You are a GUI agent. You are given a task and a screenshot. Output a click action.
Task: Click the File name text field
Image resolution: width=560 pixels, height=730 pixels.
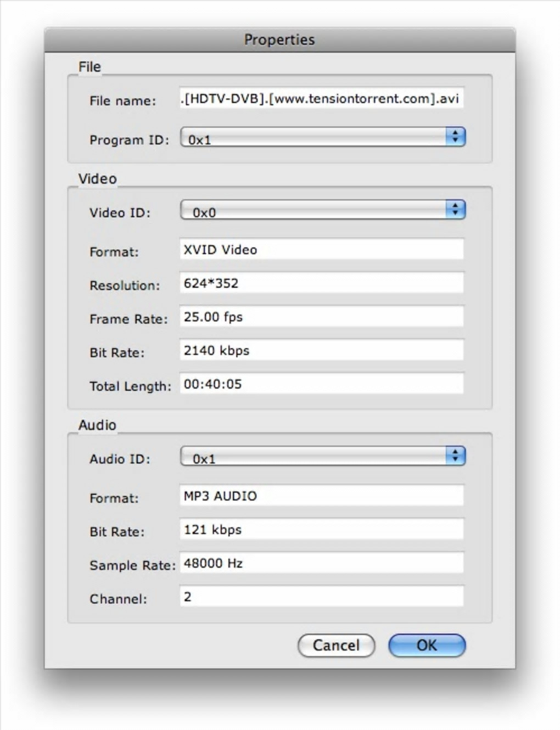321,99
